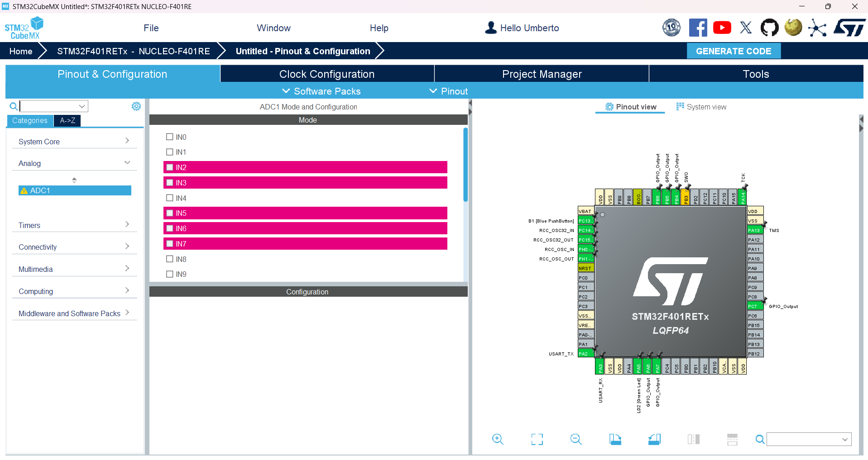Open the YouTube icon link
Screen dimensions: 868x460
click(x=722, y=28)
